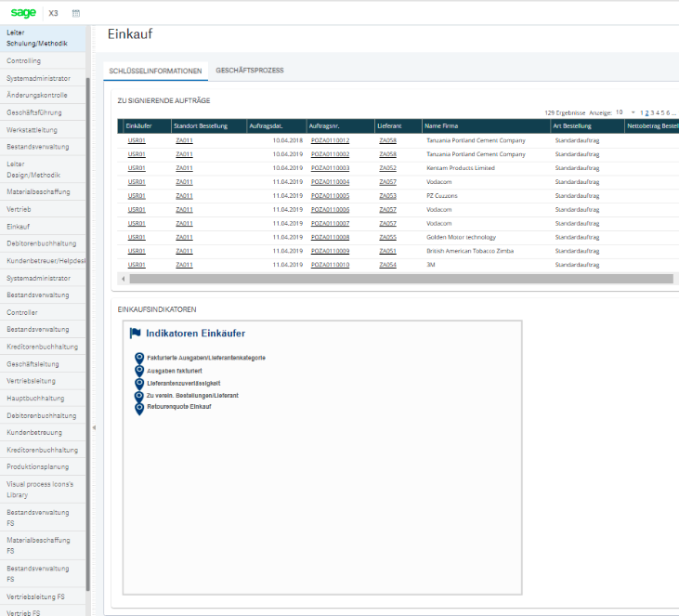The width and height of the screenshot is (679, 616).
Task: Open supplier ZA053
Action: [x=387, y=196]
